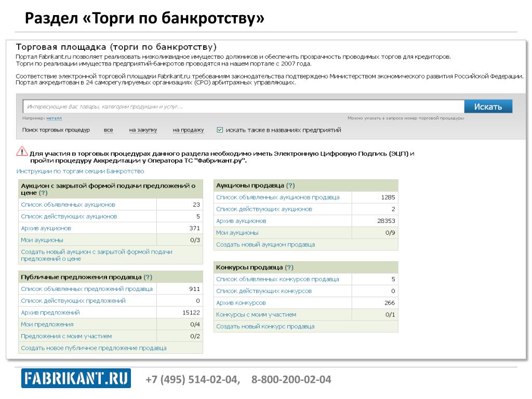532x399 pixels.
Task: Click the Fabrikant.ru logo
Action: 76,379
